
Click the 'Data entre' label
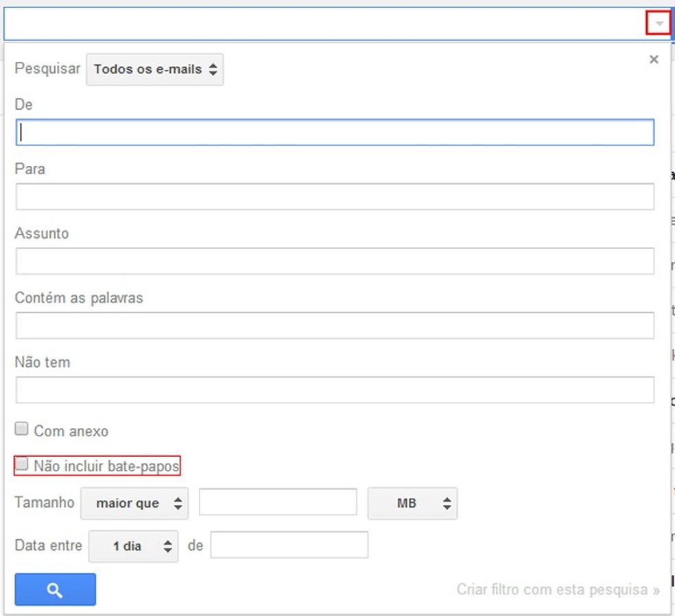[x=48, y=545]
